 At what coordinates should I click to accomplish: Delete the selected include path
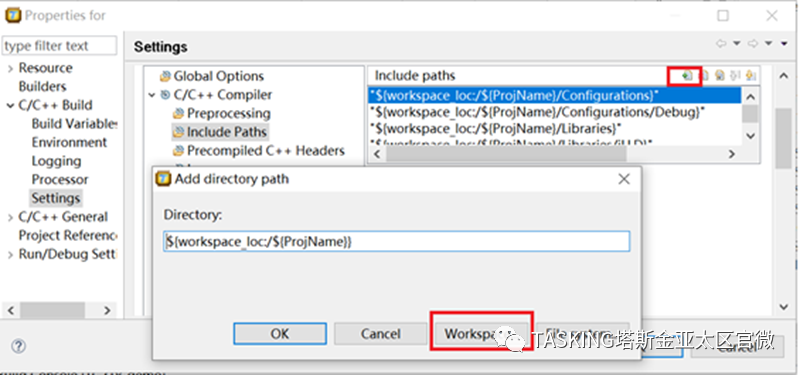704,76
